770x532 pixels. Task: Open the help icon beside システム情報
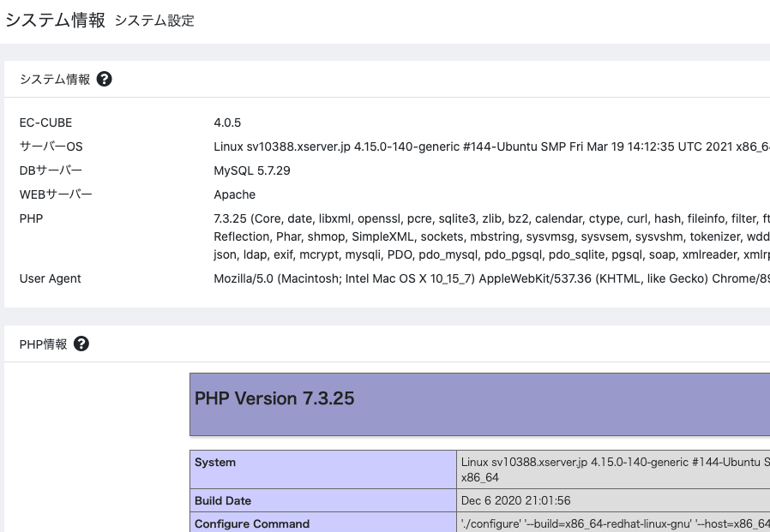point(104,79)
